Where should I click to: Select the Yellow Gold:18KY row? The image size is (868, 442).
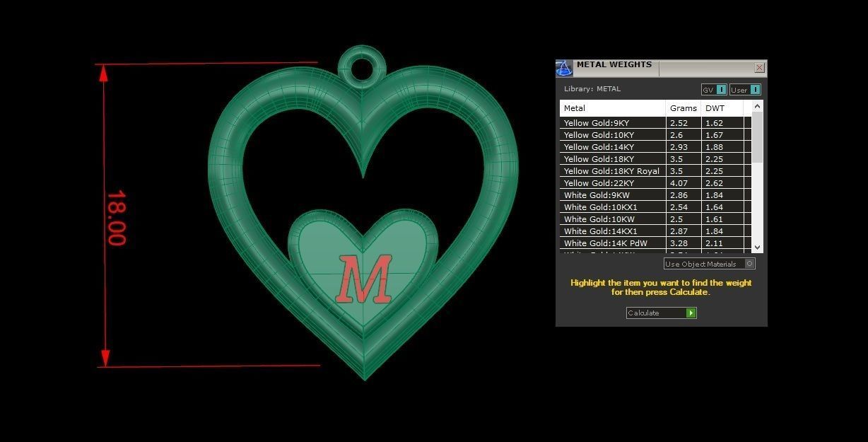coord(655,159)
